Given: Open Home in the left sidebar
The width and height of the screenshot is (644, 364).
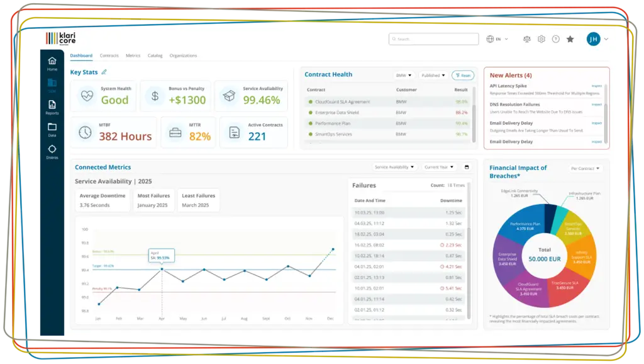Looking at the screenshot, I should pos(52,64).
